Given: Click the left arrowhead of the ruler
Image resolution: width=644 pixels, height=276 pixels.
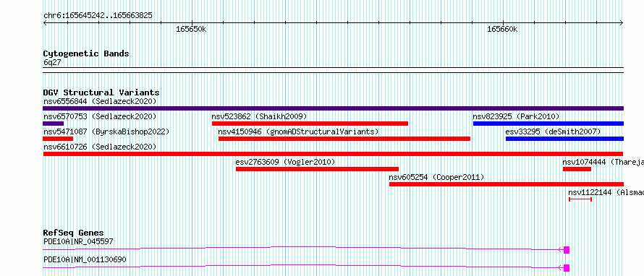Looking at the screenshot, I should (45, 23).
